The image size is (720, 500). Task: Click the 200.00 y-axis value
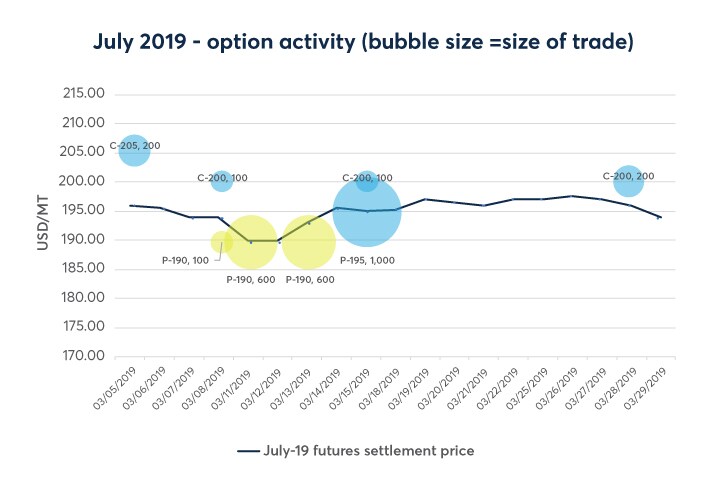click(84, 181)
